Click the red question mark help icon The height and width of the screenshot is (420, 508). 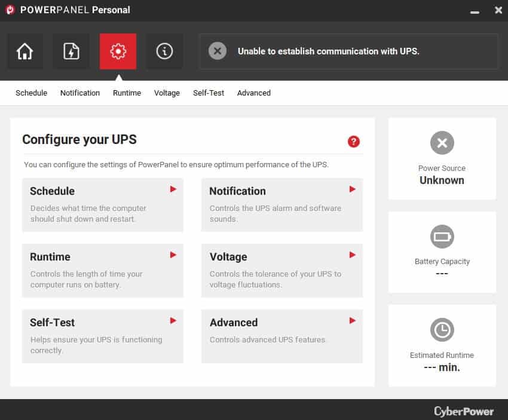click(x=353, y=142)
